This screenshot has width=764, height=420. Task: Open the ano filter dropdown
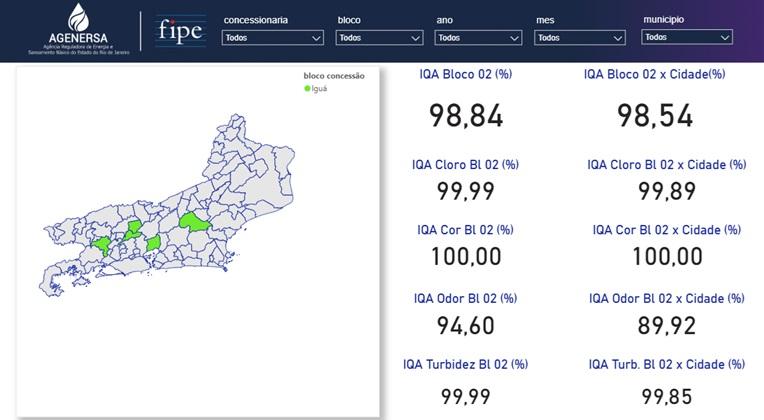(479, 38)
